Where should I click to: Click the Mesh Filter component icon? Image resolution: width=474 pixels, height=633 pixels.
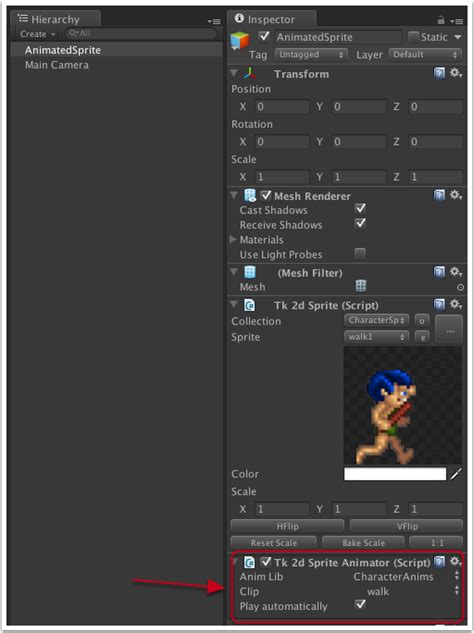(x=250, y=272)
